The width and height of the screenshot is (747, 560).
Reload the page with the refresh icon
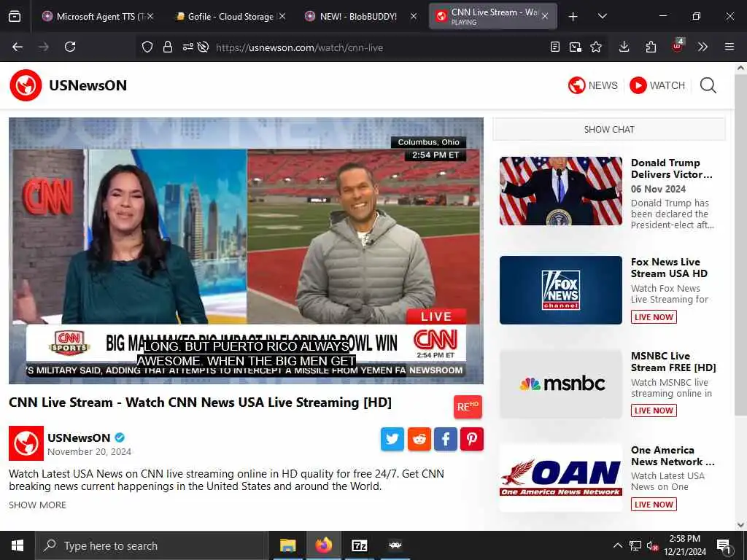point(70,47)
